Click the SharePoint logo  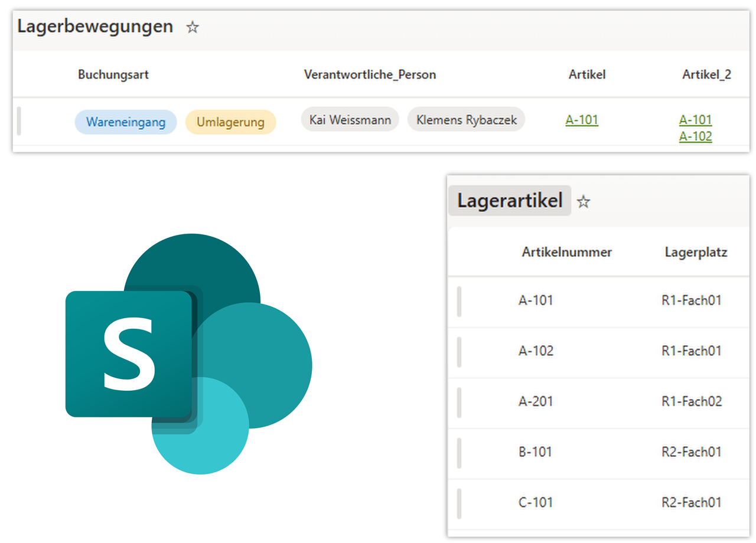pos(188,354)
